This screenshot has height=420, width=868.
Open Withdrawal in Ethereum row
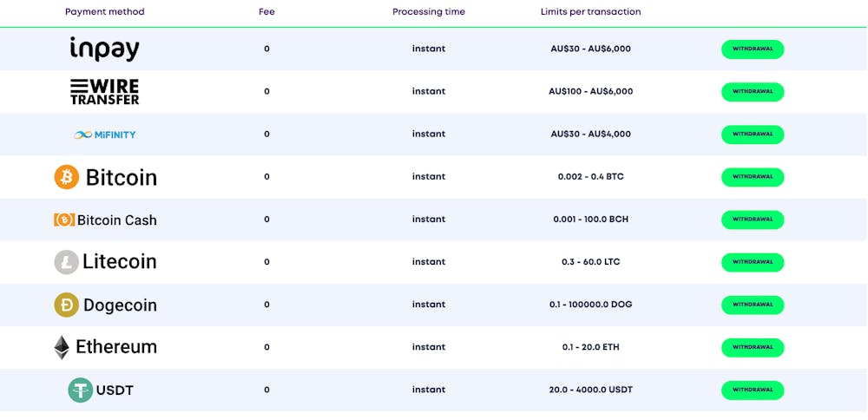click(753, 347)
